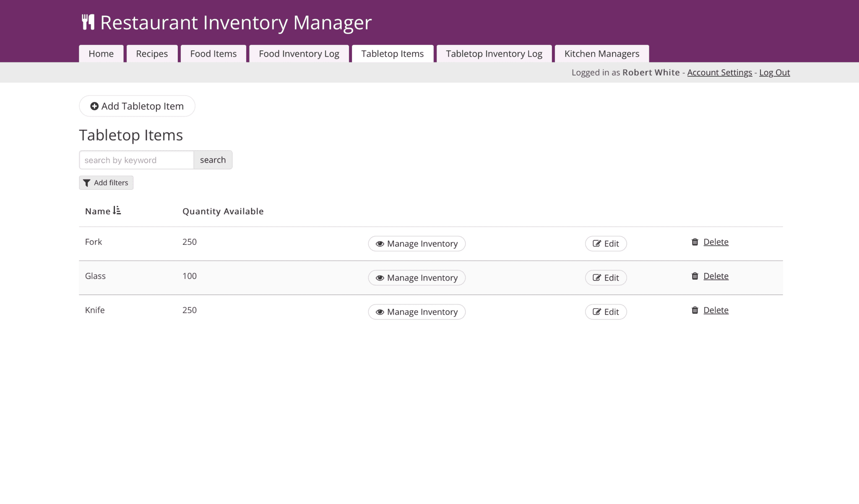The height and width of the screenshot is (504, 859).
Task: Open Account Settings
Action: pyautogui.click(x=719, y=72)
